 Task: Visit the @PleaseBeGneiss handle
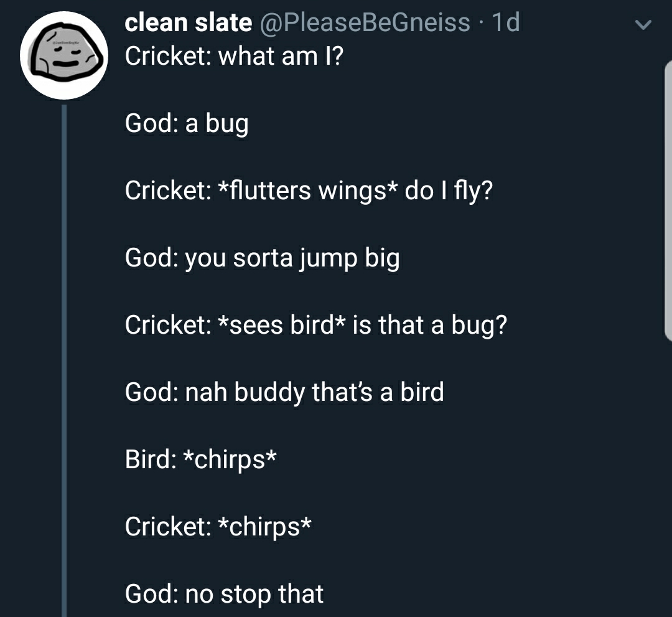[363, 22]
